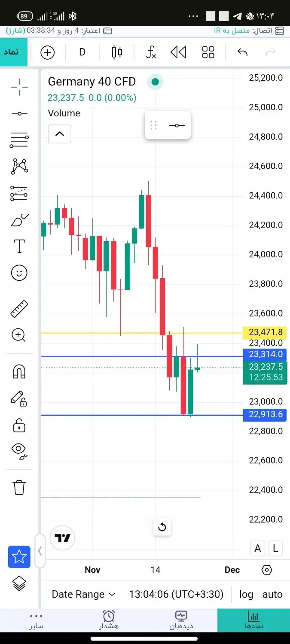Screen dimensions: 290x644
Task: Delete drawings with the trash icon
Action: pos(19,487)
